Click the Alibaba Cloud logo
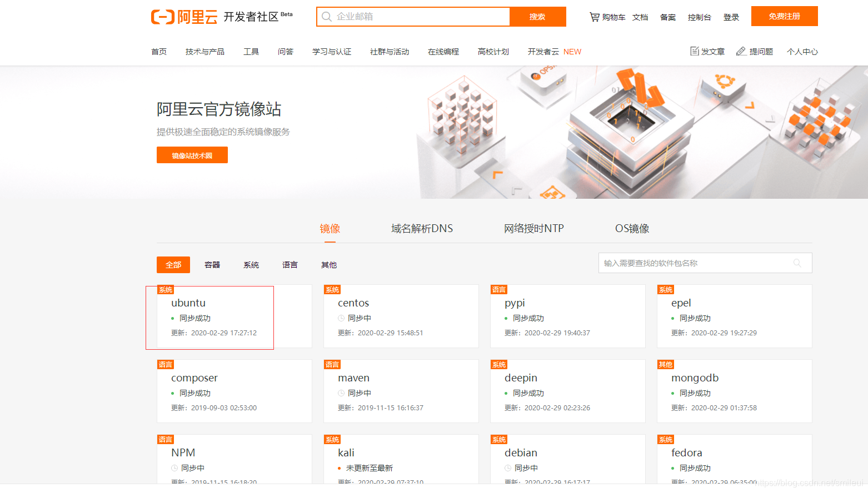The height and width of the screenshot is (493, 868). pos(184,17)
